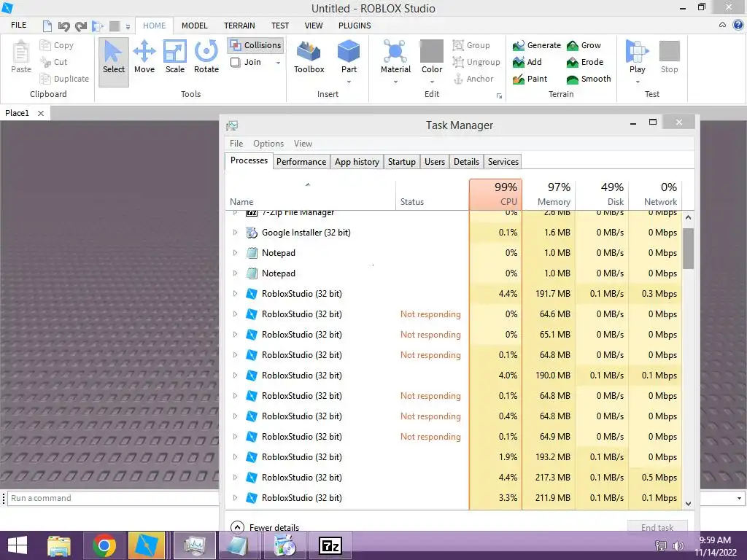
Task: Click the volume speaker tray icon
Action: coord(678,546)
